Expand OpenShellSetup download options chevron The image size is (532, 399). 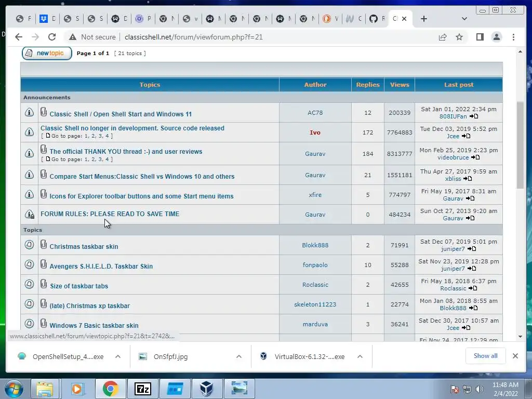pyautogui.click(x=118, y=356)
